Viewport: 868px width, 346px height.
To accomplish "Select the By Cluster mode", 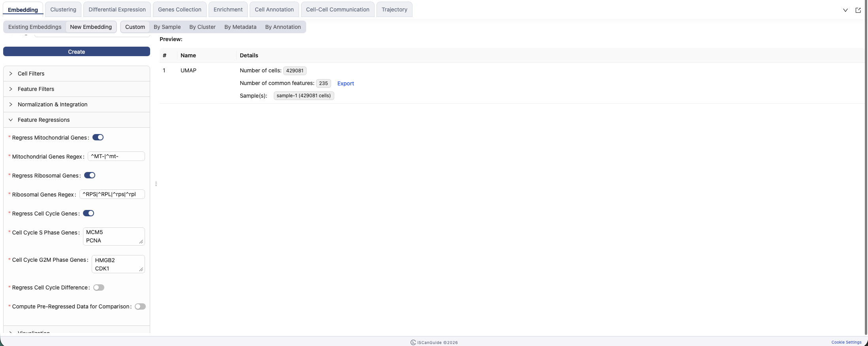I will [x=202, y=27].
